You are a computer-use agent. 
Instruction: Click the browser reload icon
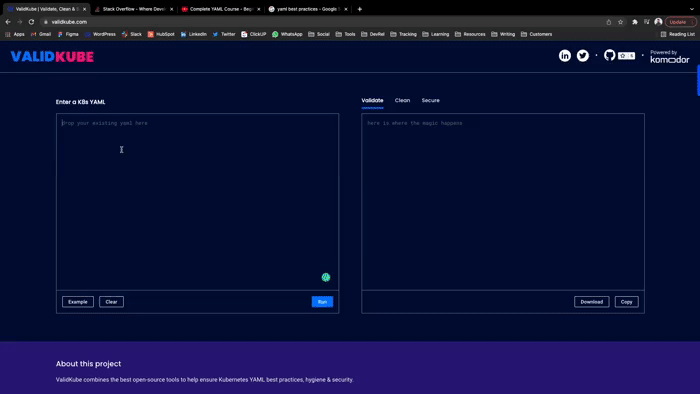point(31,22)
